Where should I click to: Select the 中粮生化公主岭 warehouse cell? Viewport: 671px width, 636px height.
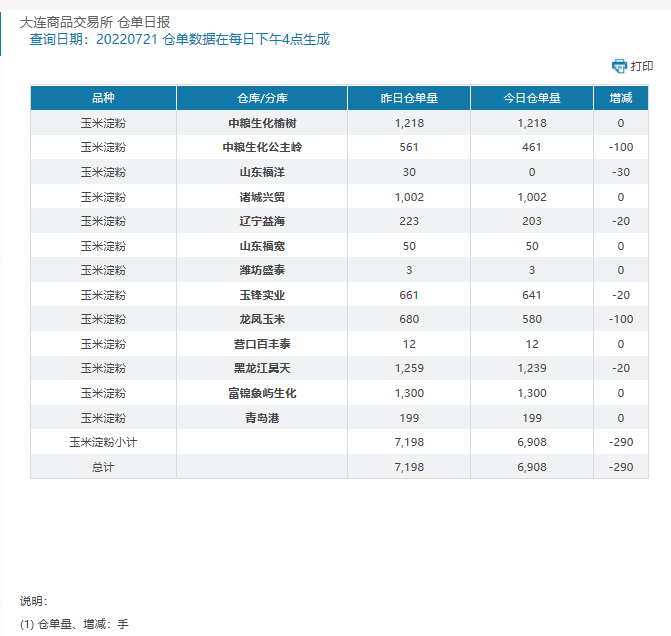[x=262, y=147]
